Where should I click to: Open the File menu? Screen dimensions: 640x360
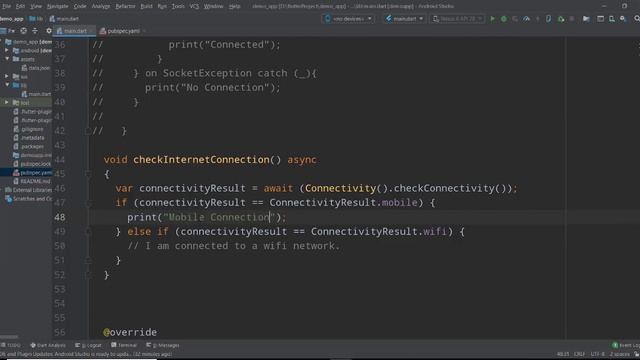[7, 6]
